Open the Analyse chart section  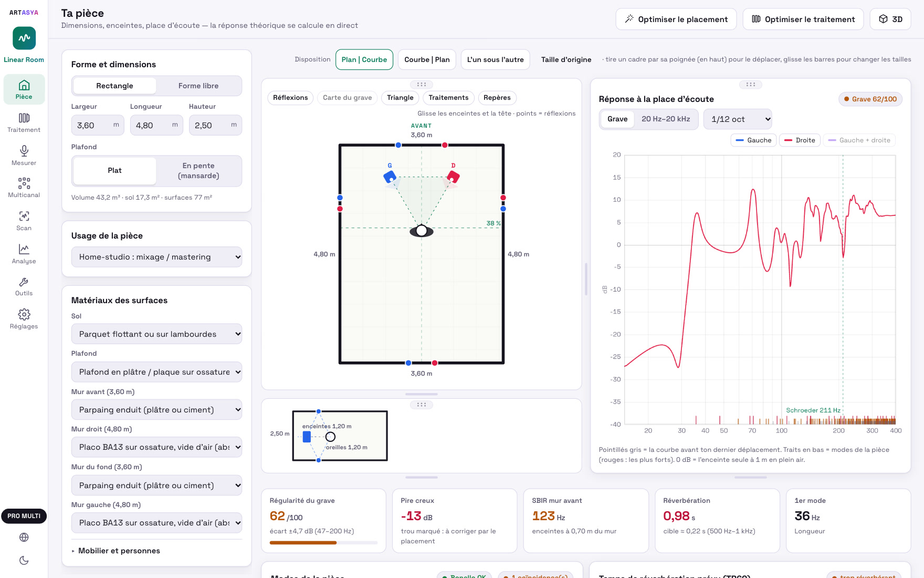24,254
